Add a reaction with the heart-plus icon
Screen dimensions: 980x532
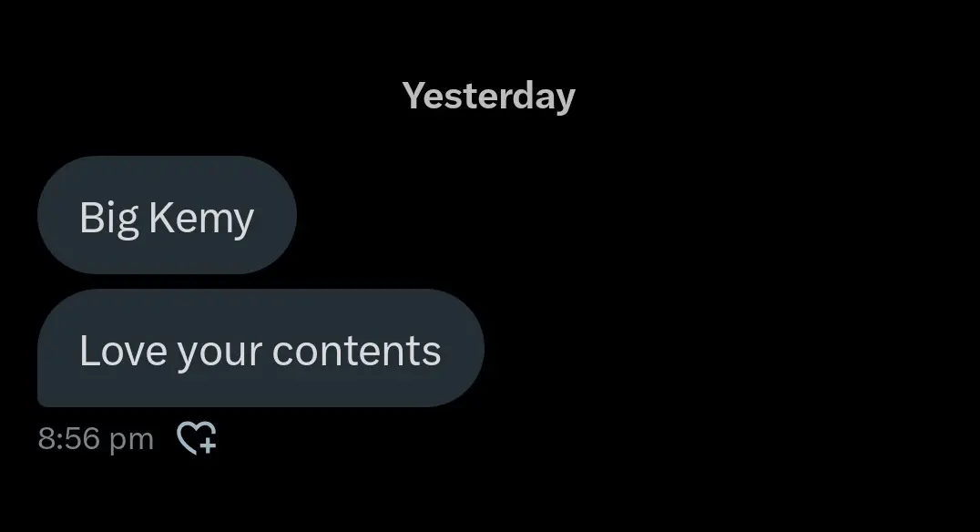pos(197,437)
